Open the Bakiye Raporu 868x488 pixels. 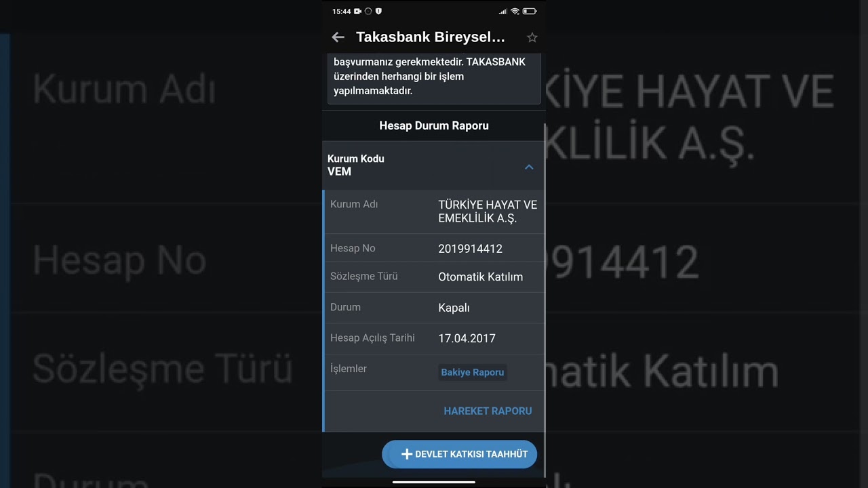point(473,372)
